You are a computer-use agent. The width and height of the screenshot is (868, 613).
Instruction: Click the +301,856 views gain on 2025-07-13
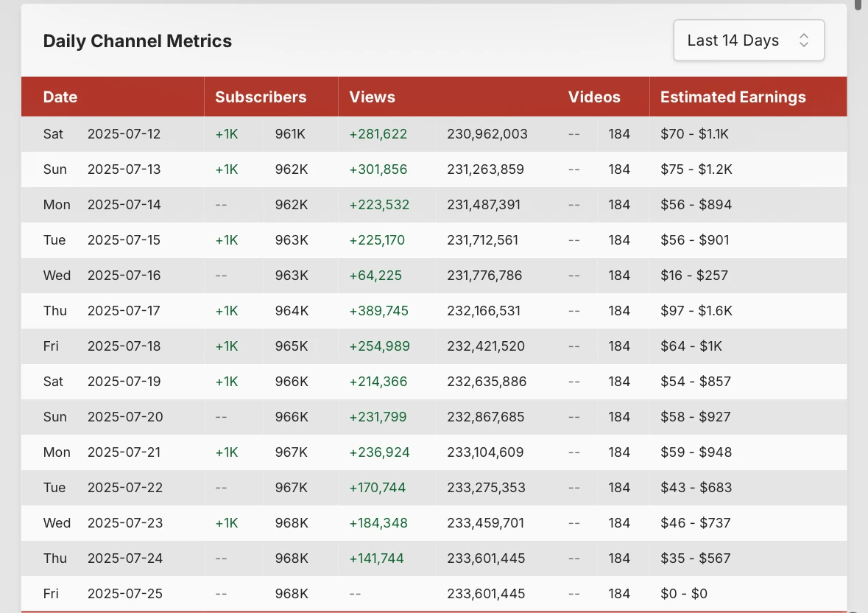[x=378, y=169]
